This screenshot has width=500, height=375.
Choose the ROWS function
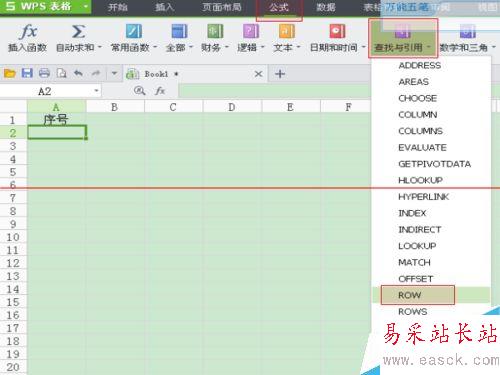[413, 312]
